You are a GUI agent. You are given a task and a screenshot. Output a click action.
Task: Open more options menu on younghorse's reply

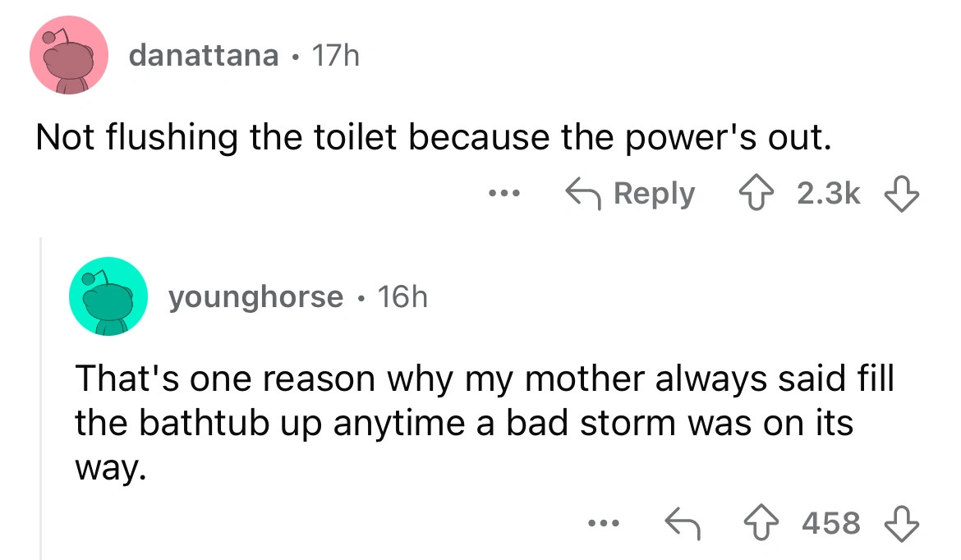[x=602, y=522]
